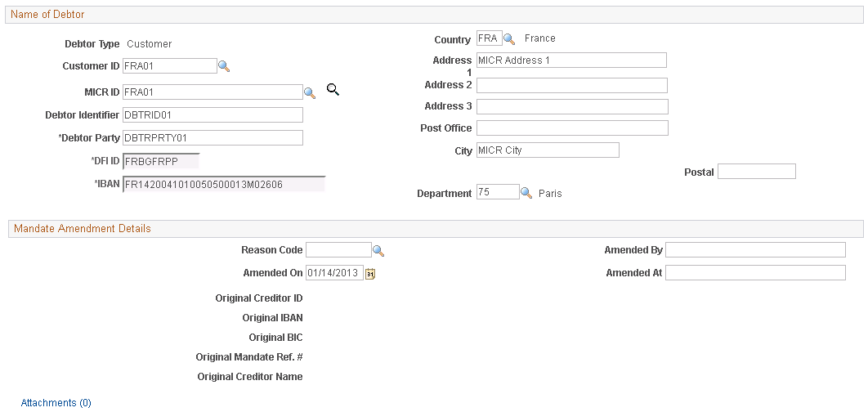Click the Post Office field
Screen dimensions: 868x412
(572, 128)
